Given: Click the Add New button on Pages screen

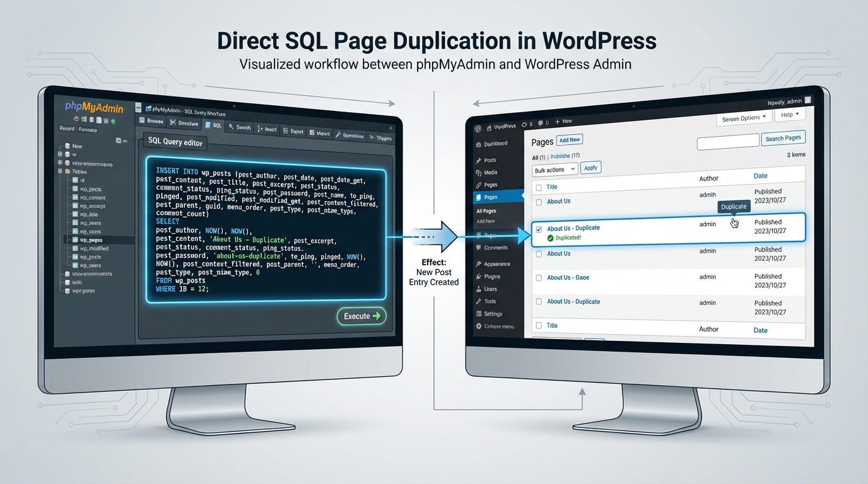Looking at the screenshot, I should (569, 139).
